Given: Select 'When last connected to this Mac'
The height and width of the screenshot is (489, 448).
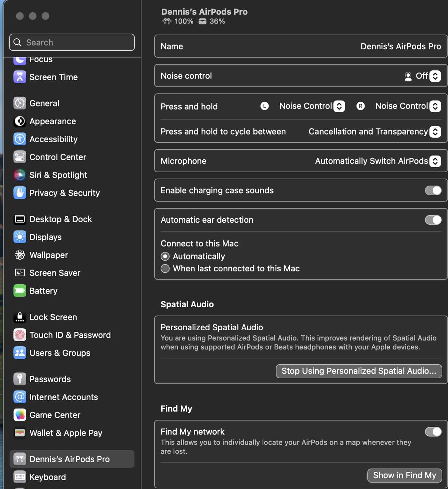Looking at the screenshot, I should coord(165,269).
